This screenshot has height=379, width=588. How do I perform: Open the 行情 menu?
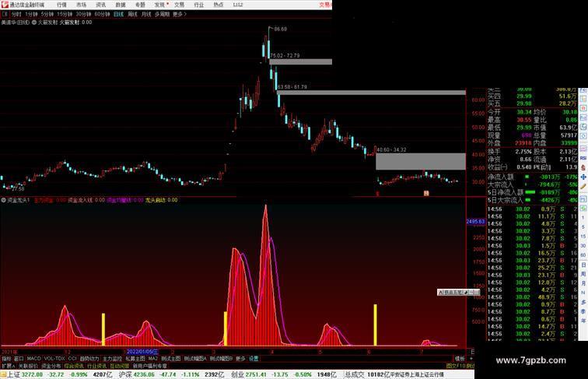tap(61, 5)
